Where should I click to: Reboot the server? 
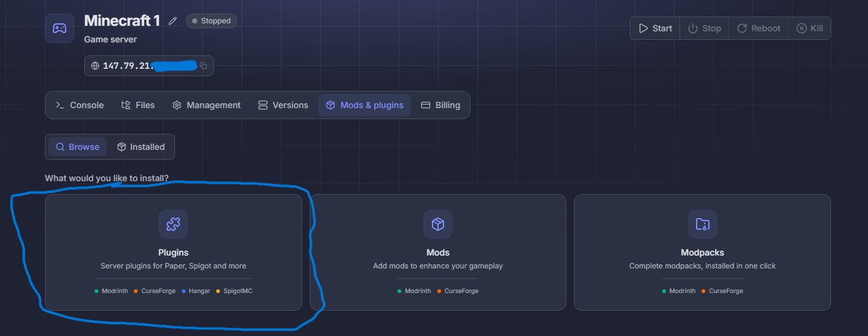(759, 28)
